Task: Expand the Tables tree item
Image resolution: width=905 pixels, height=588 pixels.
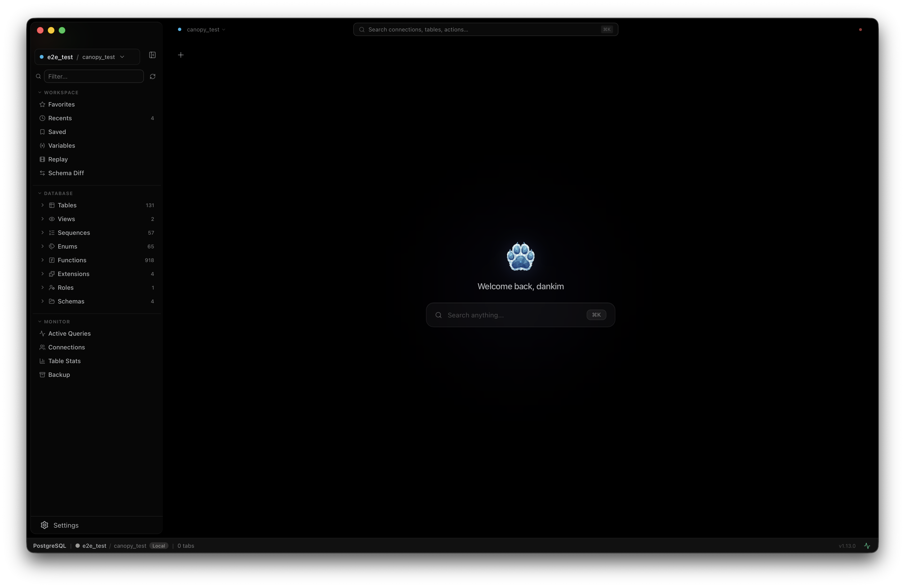Action: pyautogui.click(x=43, y=205)
